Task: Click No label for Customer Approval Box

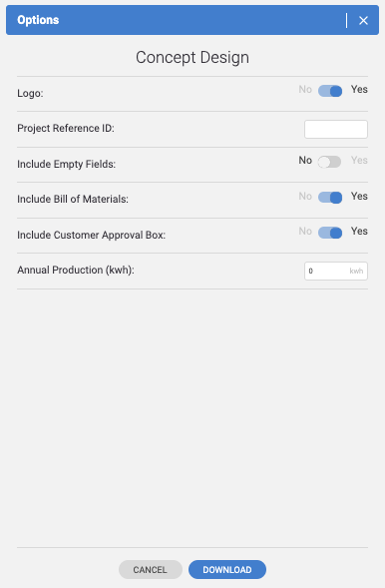Action: coord(305,231)
